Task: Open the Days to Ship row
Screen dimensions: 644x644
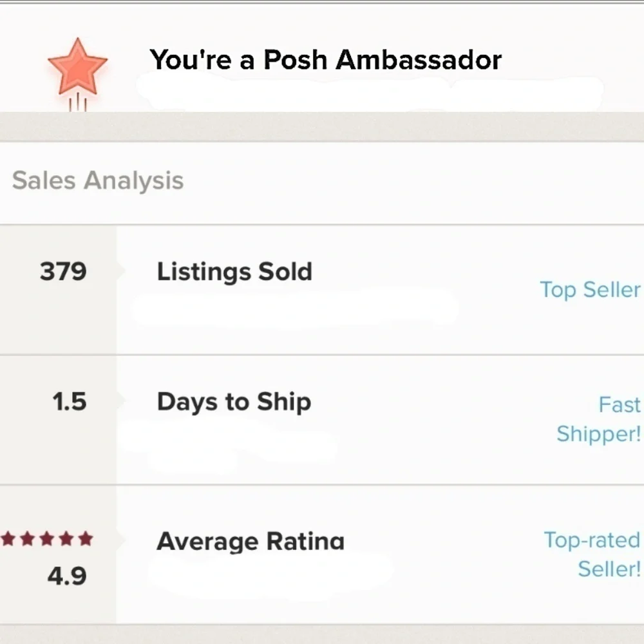Action: 322,420
